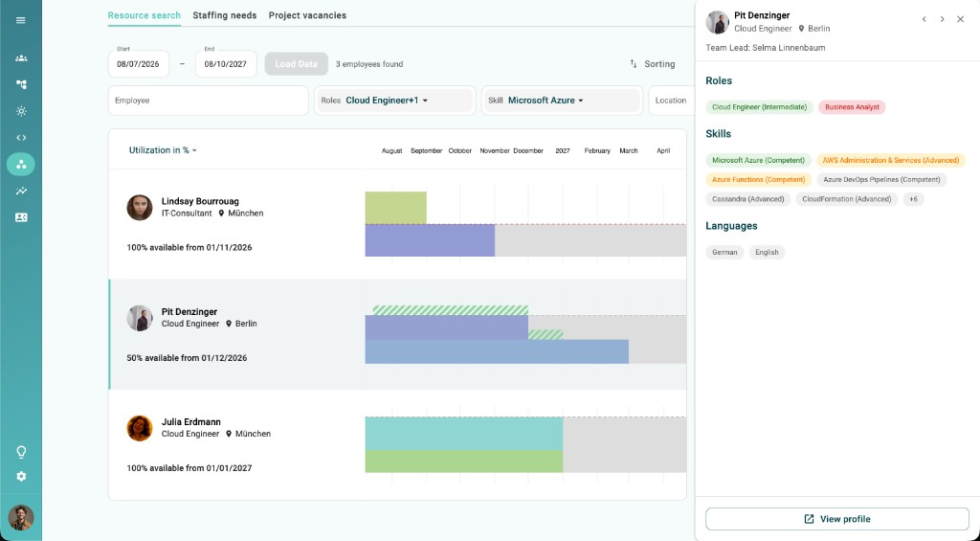Click the people group icon in sidebar
The image size is (980, 541).
pyautogui.click(x=21, y=58)
